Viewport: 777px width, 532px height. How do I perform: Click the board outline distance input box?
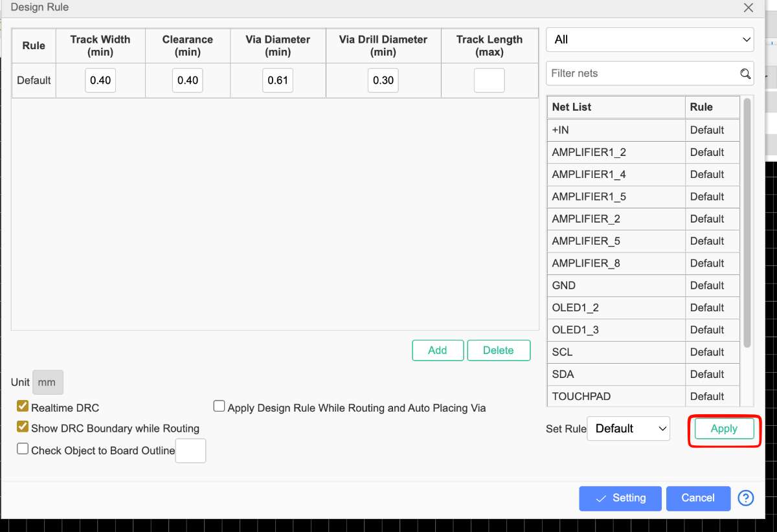tap(191, 450)
